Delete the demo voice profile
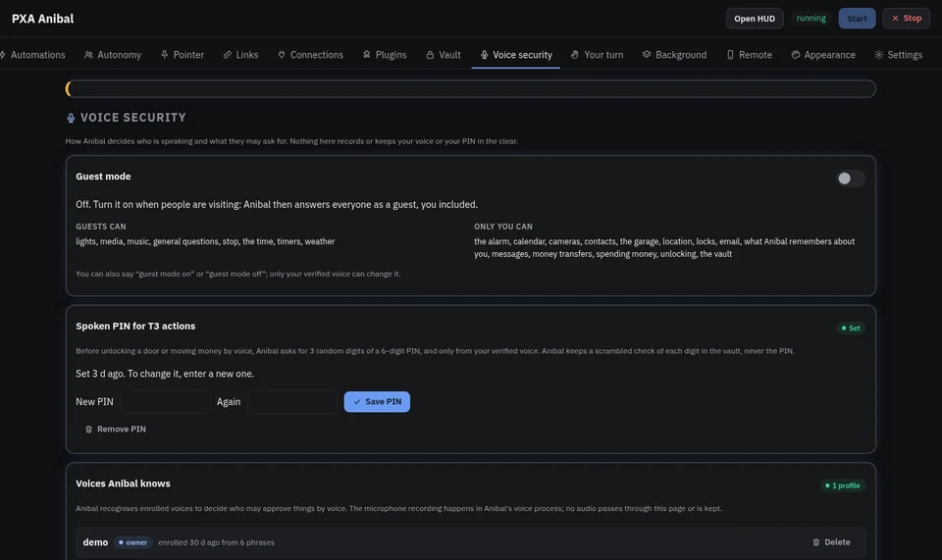This screenshot has width=942, height=560. [x=831, y=542]
